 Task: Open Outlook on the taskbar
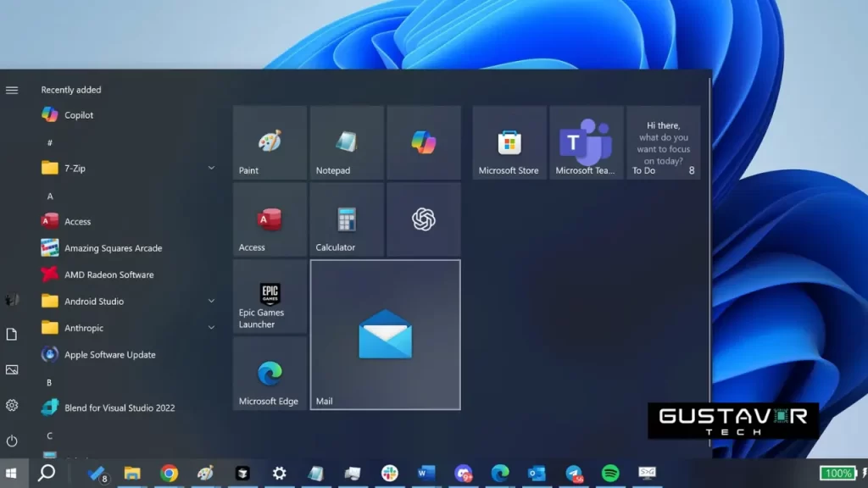click(x=537, y=474)
